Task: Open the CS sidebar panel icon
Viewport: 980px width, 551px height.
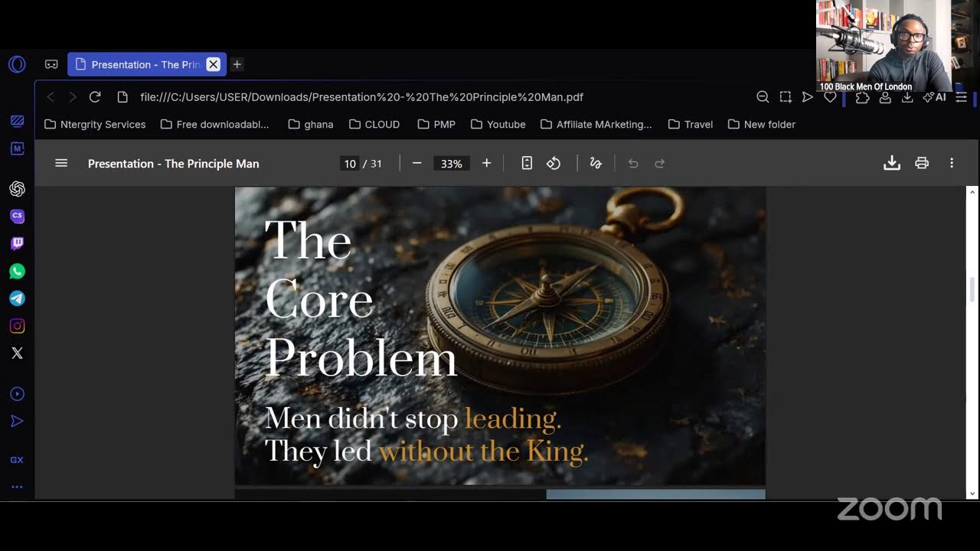Action: 17,217
